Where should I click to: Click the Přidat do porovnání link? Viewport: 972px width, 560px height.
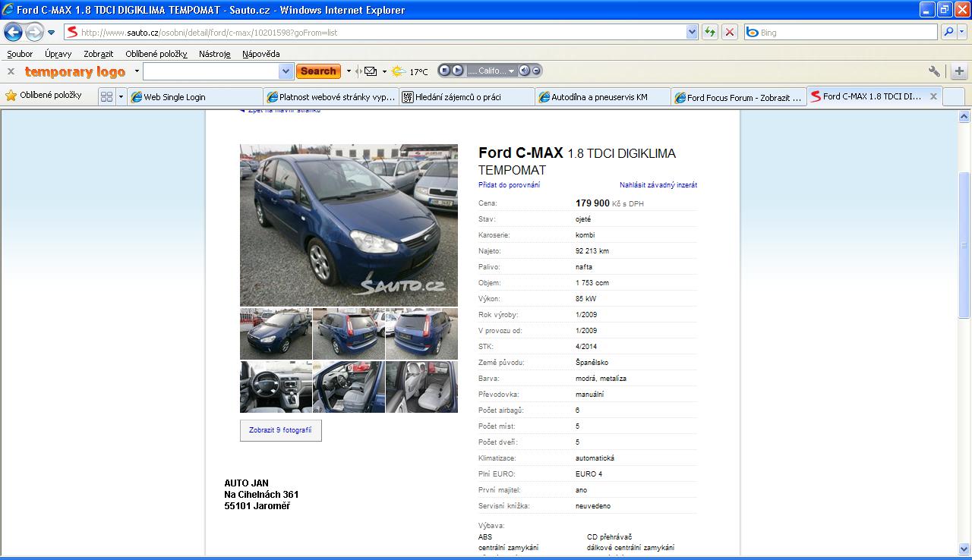click(x=509, y=185)
